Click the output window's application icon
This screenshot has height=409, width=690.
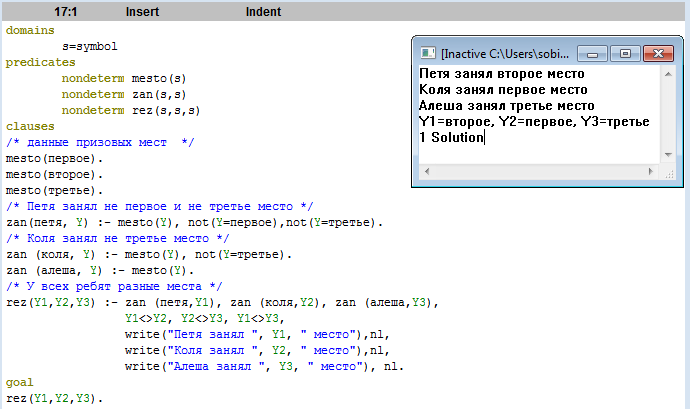428,54
